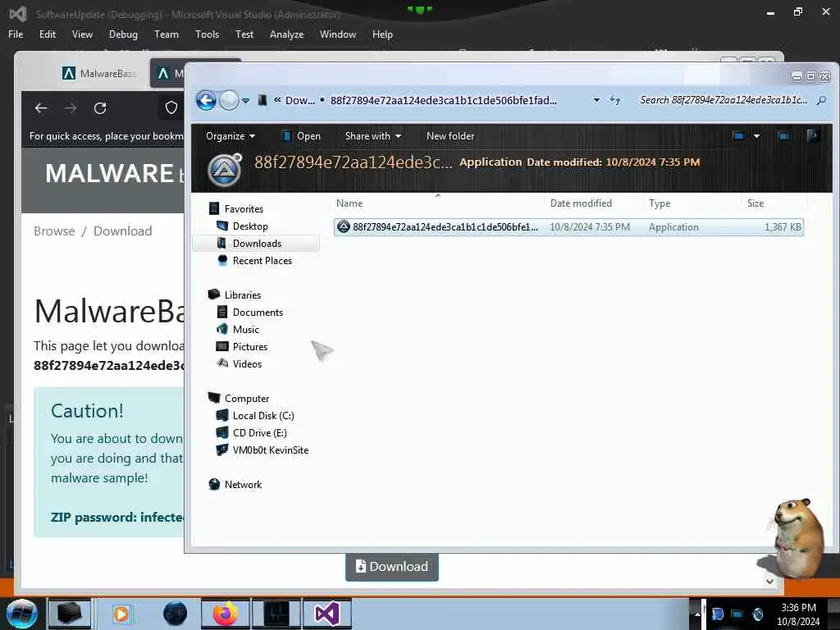
Task: Open Recent Places
Action: (262, 260)
